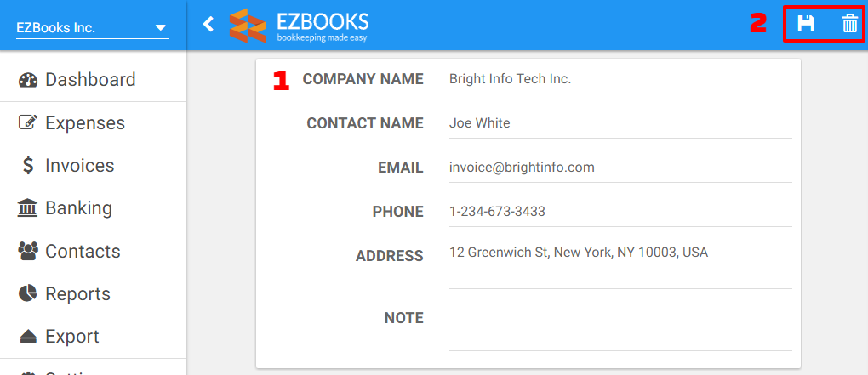Screen dimensions: 868x375
Task: Click the EZBooks logo icon
Action: click(248, 26)
